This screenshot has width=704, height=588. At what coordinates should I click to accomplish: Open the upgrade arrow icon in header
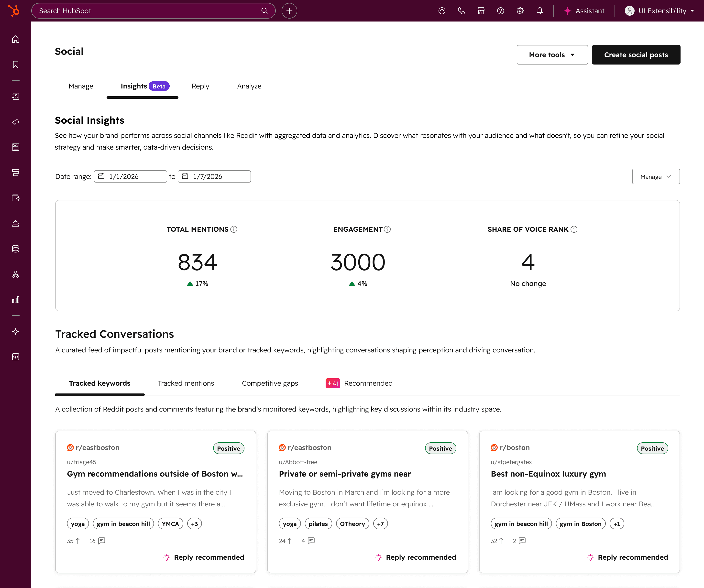click(442, 11)
